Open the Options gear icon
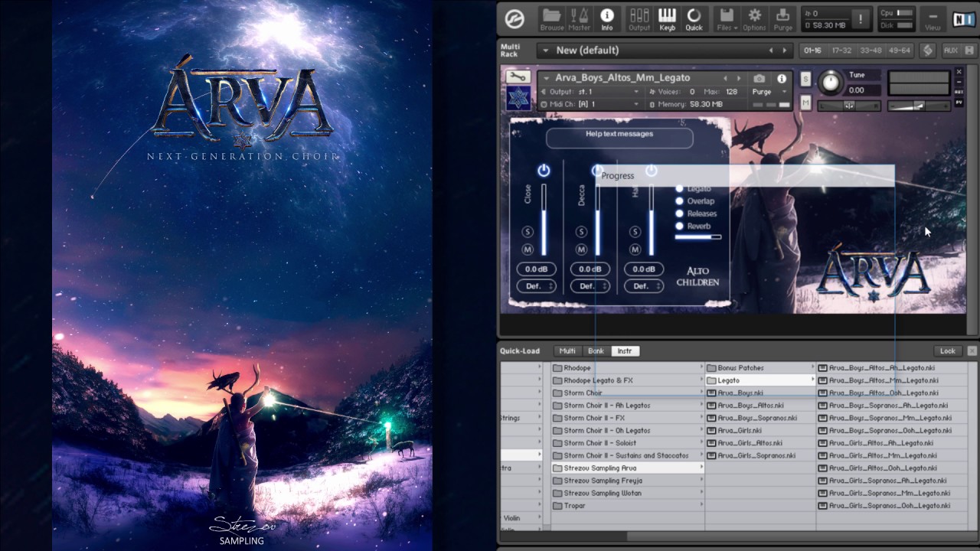This screenshot has height=551, width=980. (754, 18)
